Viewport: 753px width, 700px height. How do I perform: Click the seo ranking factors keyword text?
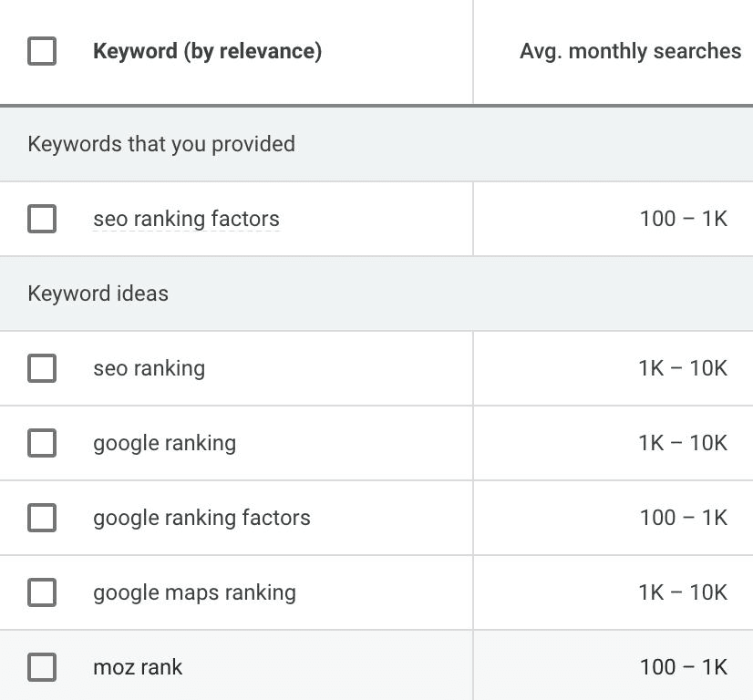(186, 219)
